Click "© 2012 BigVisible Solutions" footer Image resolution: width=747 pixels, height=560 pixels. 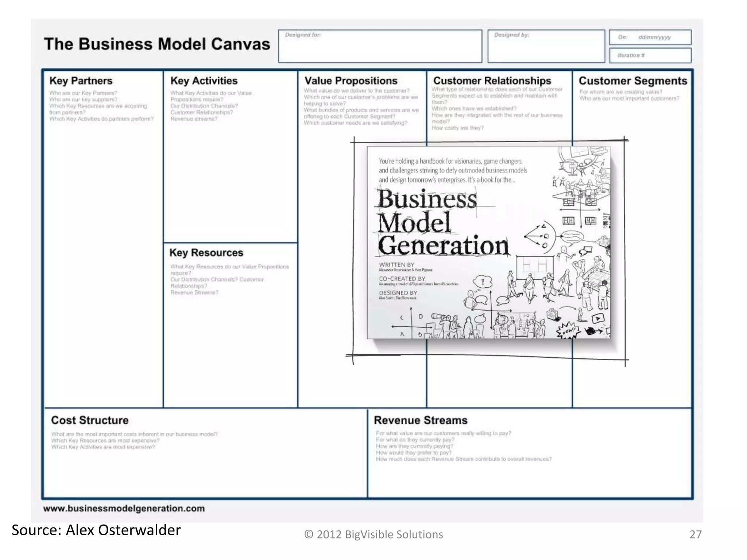click(x=373, y=534)
